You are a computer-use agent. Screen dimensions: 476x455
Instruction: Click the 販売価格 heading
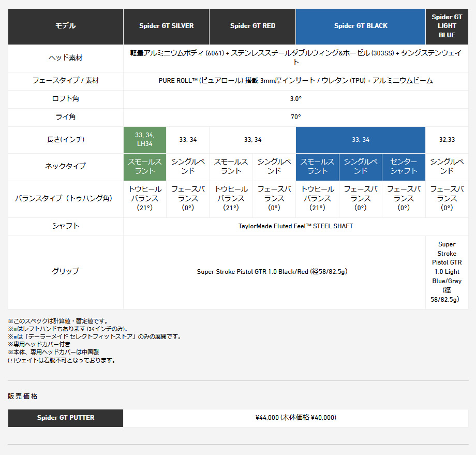[22, 397]
